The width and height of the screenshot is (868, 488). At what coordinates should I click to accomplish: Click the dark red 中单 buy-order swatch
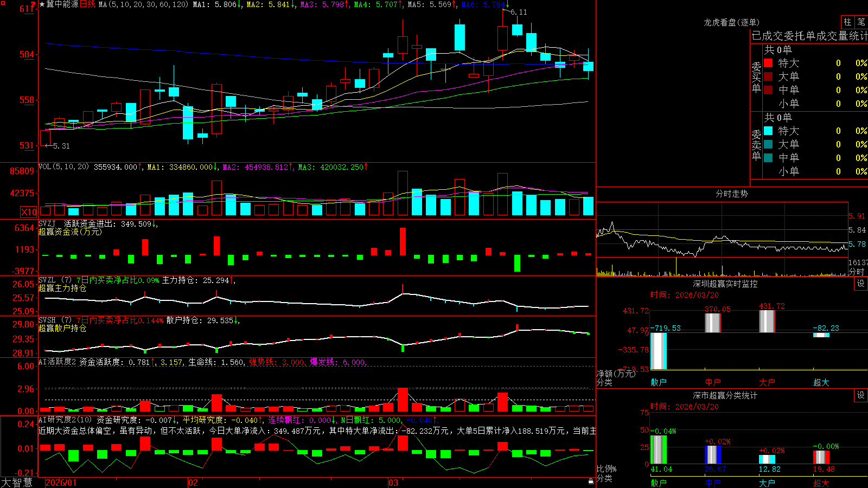pos(768,90)
